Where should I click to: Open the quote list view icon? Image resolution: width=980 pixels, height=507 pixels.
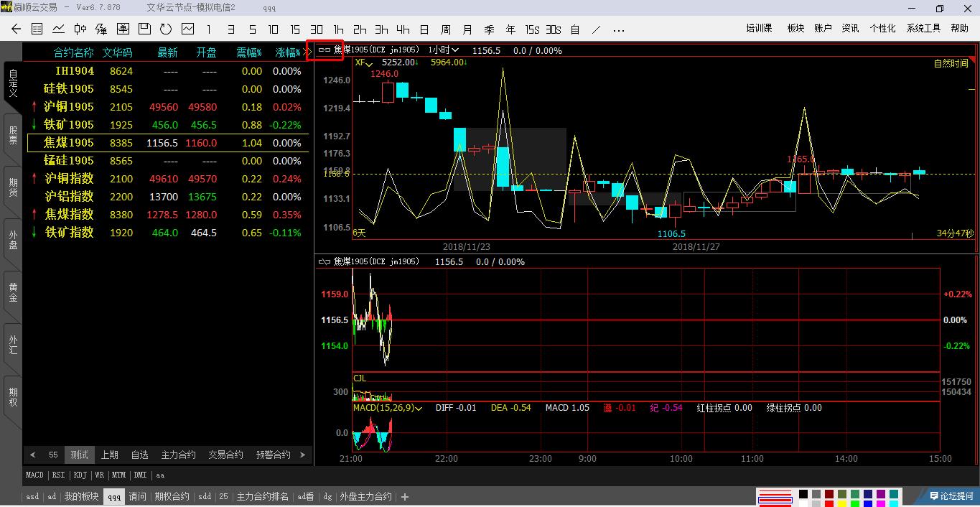tap(37, 29)
